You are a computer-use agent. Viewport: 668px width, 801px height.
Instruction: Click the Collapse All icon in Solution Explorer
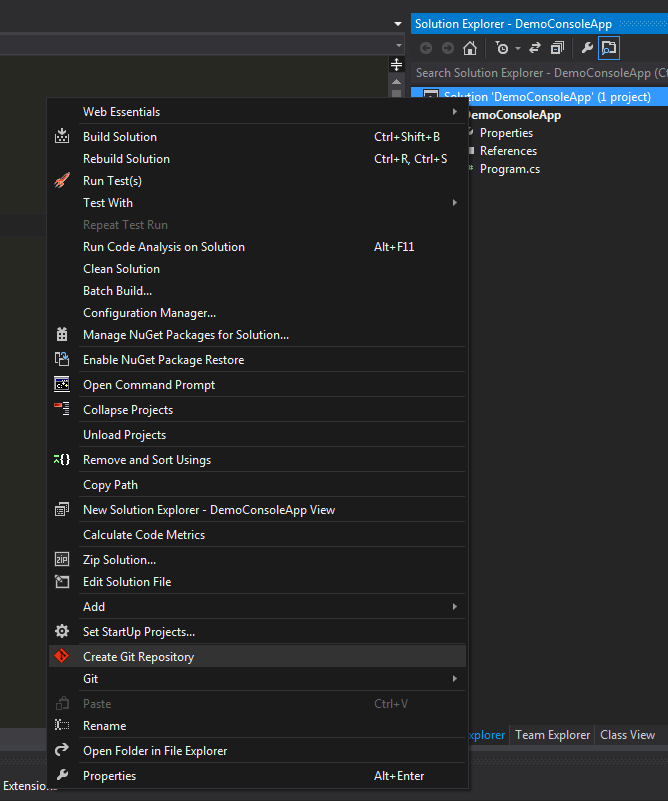point(557,48)
